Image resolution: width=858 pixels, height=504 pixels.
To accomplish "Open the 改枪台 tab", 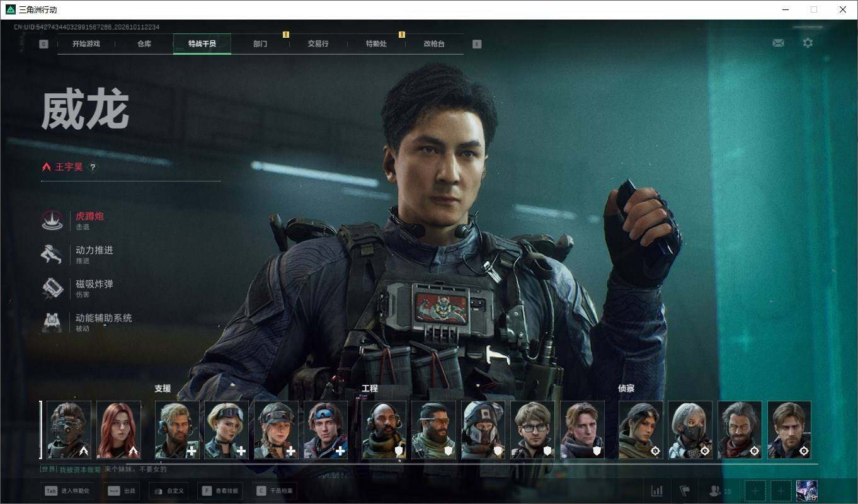I will click(x=434, y=44).
